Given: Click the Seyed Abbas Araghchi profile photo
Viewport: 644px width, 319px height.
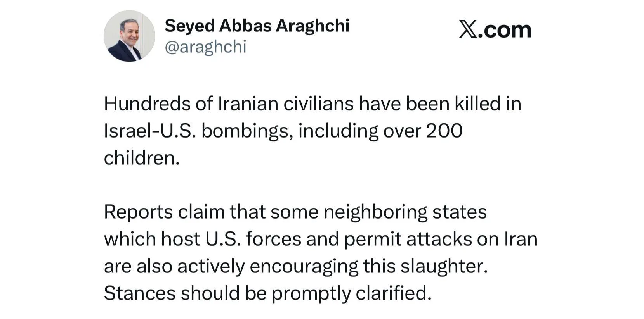Looking at the screenshot, I should [129, 36].
